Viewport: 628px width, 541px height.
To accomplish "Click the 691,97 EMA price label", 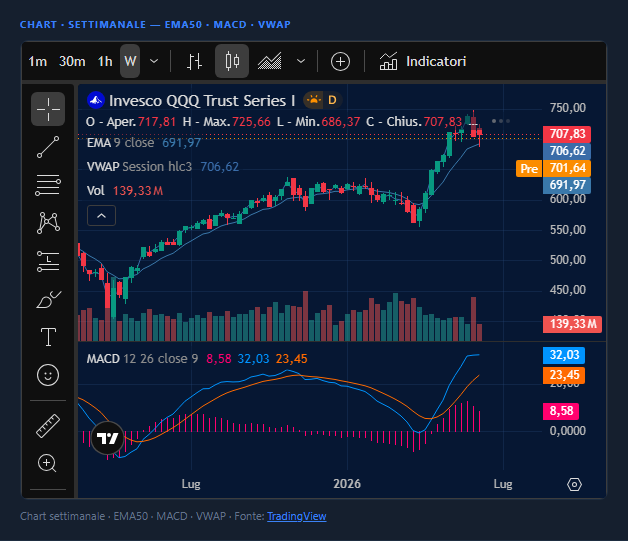I will (567, 185).
